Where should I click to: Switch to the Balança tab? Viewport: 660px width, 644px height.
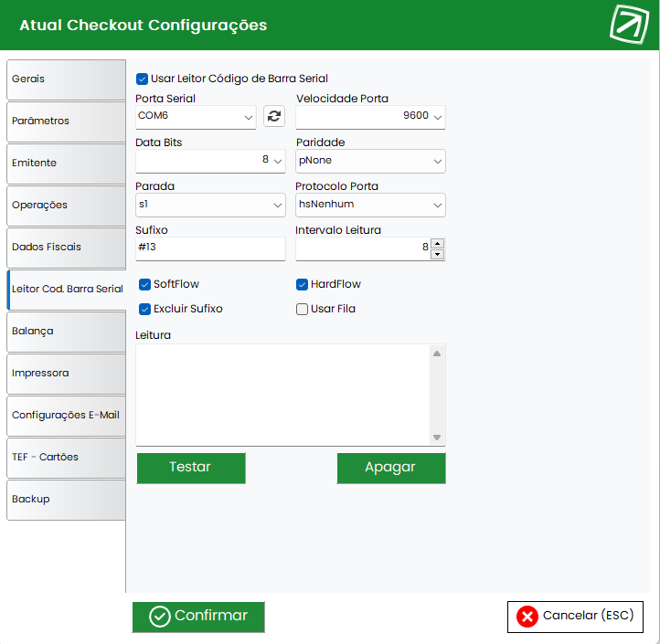(x=66, y=332)
